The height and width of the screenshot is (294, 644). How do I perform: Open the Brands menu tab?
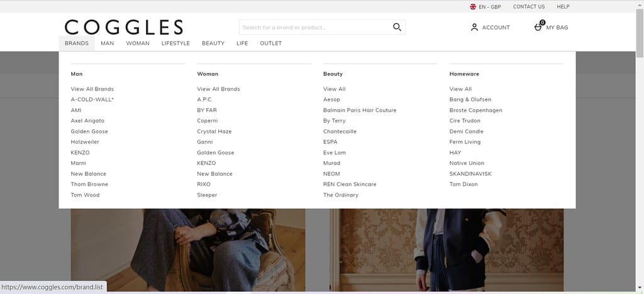tap(77, 43)
